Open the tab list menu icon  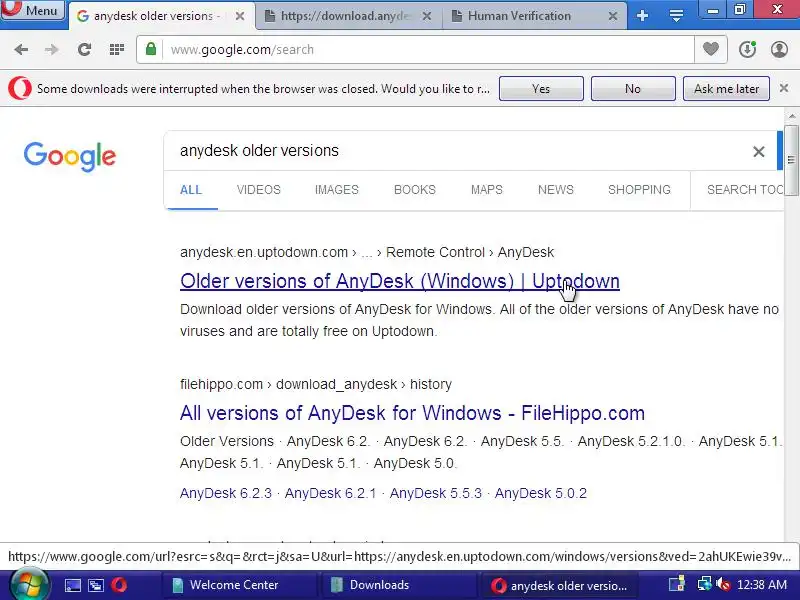pos(676,16)
